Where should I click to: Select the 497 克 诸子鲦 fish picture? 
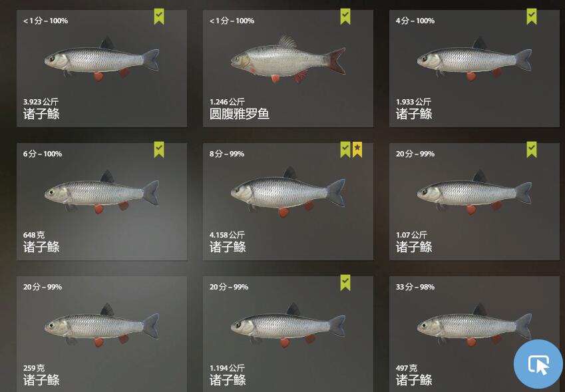(x=474, y=325)
